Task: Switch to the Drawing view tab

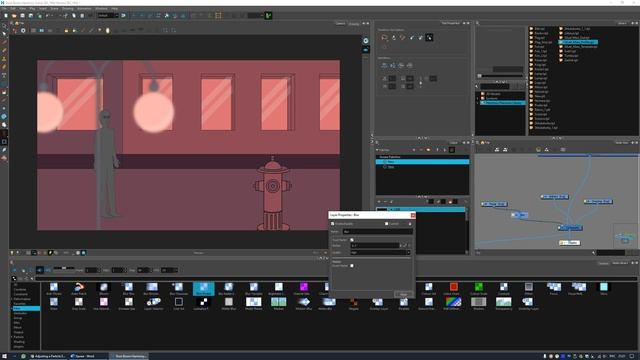Action: point(354,24)
